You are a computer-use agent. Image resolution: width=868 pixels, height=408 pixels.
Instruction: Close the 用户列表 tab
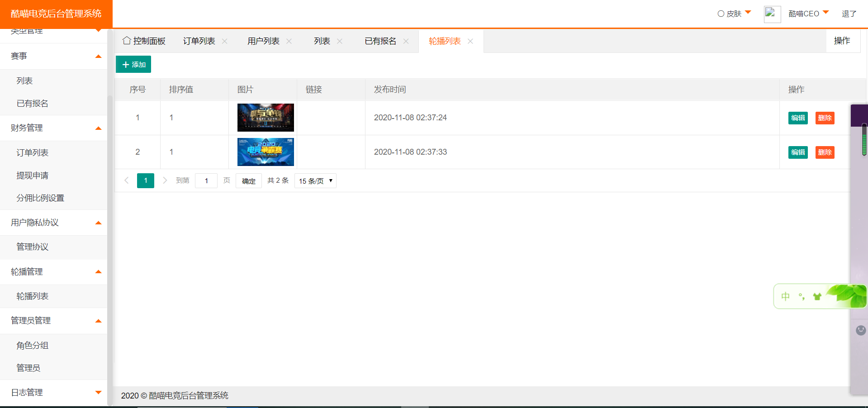click(x=289, y=41)
